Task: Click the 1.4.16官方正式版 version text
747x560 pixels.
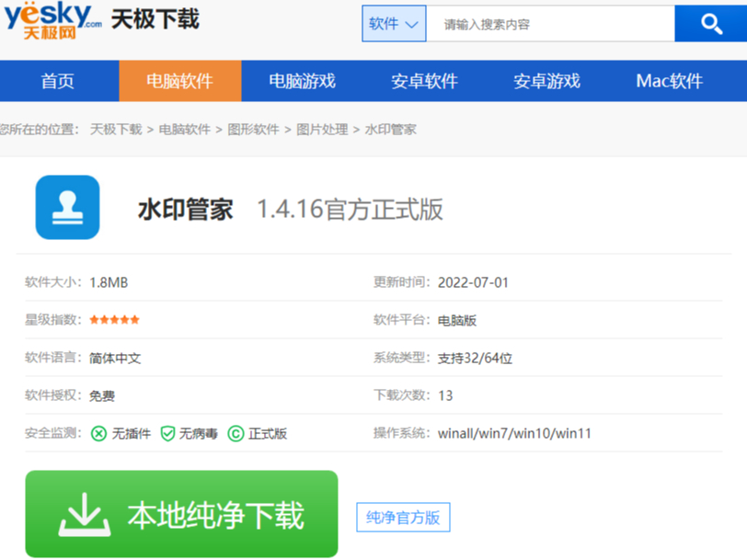Action: [x=351, y=210]
